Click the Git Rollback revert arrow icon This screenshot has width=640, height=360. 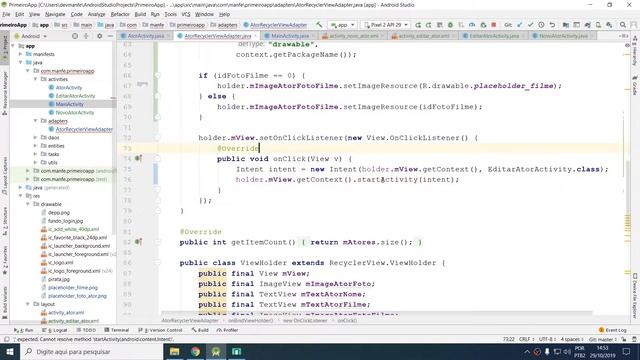click(x=552, y=25)
